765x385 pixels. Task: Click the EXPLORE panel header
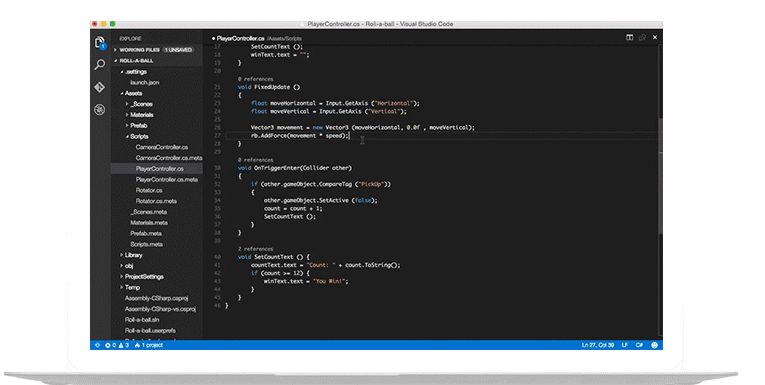(x=131, y=39)
